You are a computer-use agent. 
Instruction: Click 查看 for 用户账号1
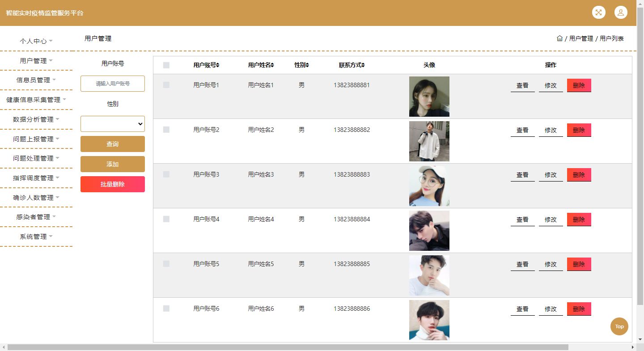tap(522, 85)
